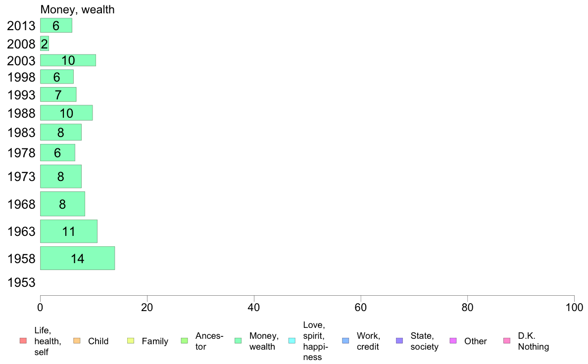Click the 2008 bar showing 2

45,44
